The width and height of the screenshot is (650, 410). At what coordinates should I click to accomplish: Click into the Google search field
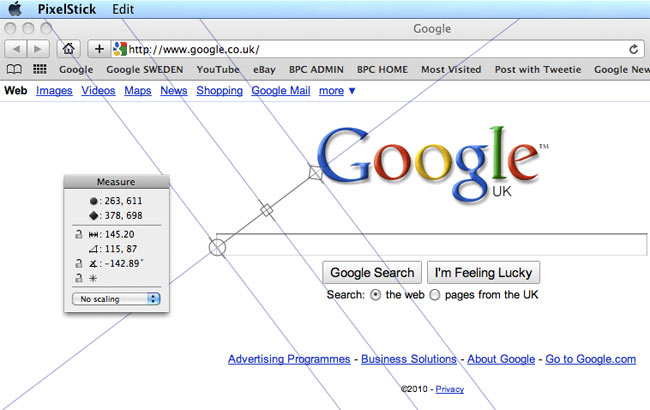(x=432, y=244)
